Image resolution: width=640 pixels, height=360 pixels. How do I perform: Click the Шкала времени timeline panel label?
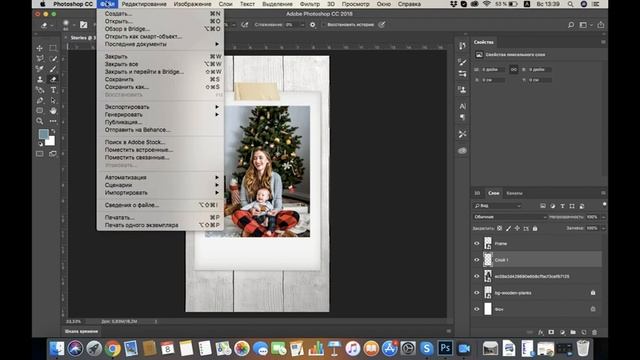pos(81,331)
